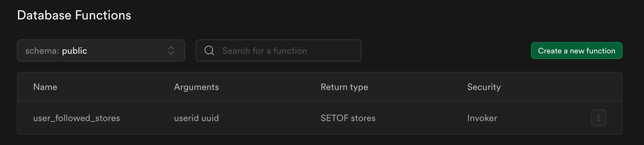
Task: Click the up-down chevron in schema selector
Action: point(171,50)
